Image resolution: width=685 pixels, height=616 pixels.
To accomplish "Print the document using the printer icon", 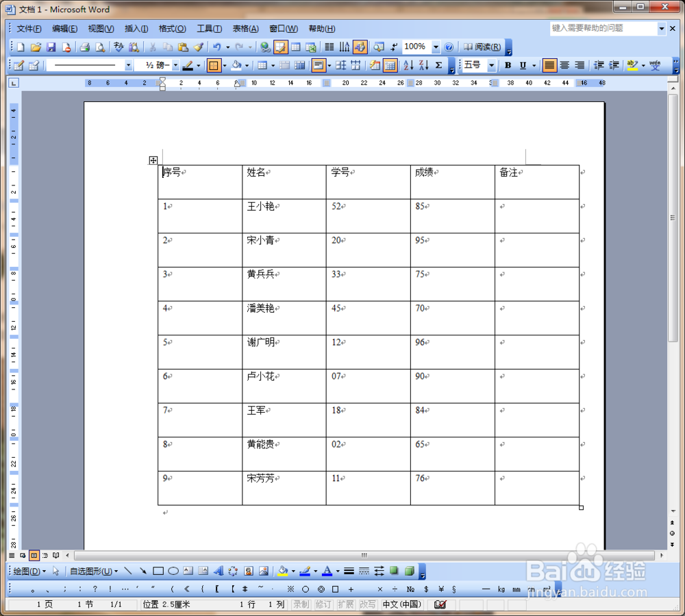I will 85,47.
